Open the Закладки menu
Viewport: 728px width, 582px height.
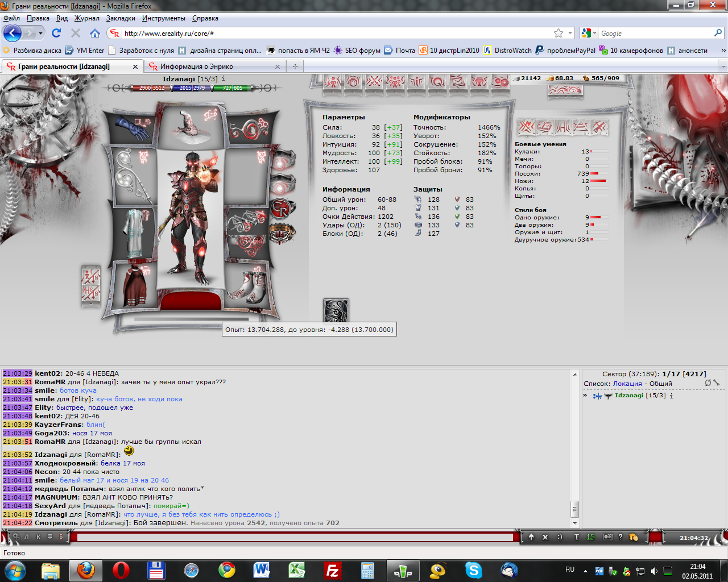click(x=121, y=18)
